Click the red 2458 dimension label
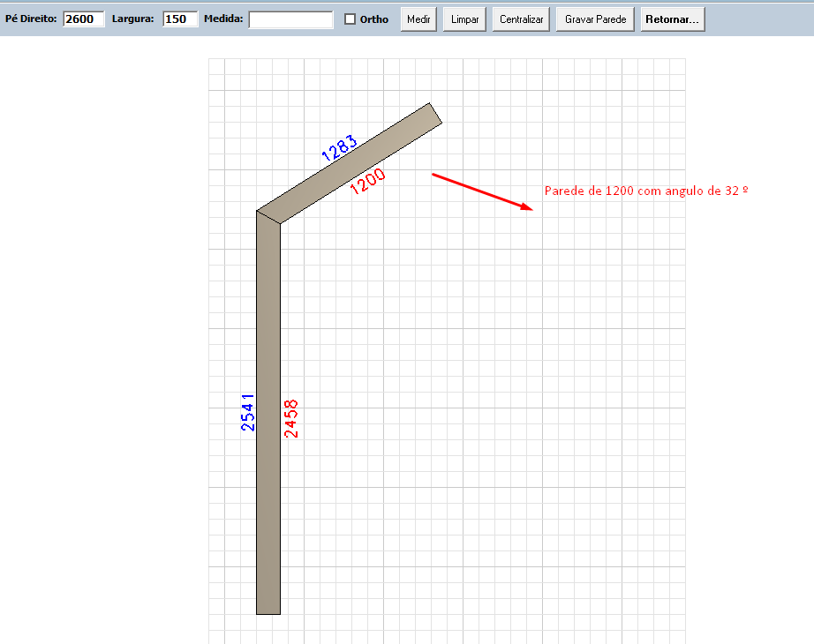 (291, 418)
